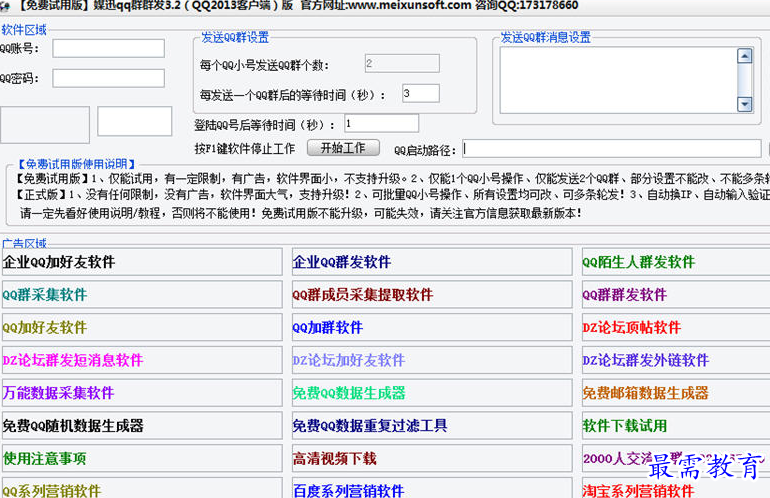Image resolution: width=770 pixels, height=498 pixels.
Task: Open the QQ群成员采集提取软件 ad button
Action: click(432, 295)
